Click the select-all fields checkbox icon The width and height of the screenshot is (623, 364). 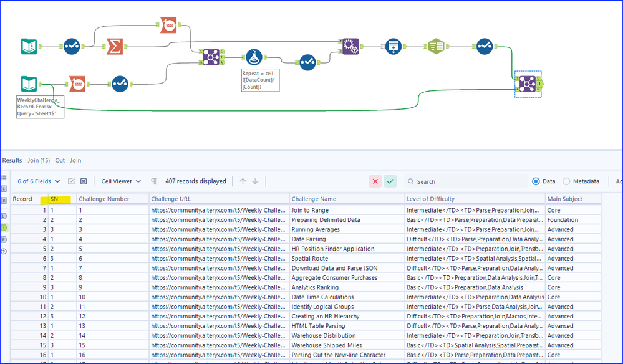[x=71, y=181]
